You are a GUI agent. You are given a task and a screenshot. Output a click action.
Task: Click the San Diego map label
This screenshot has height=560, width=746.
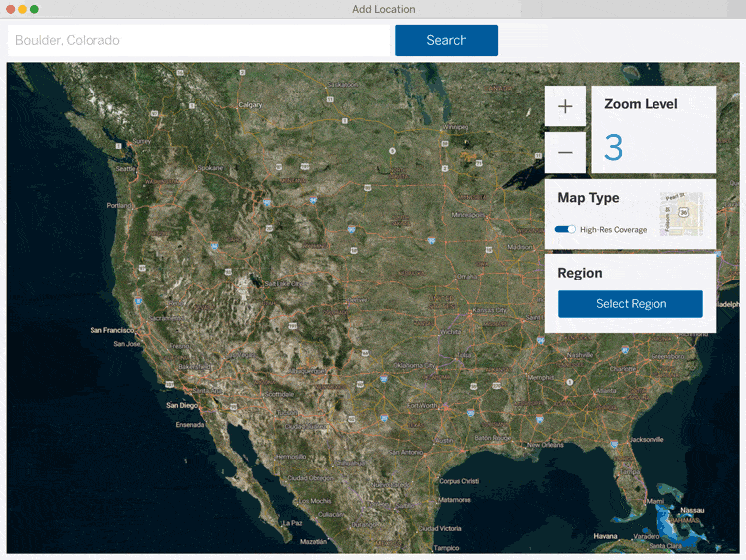tap(182, 405)
